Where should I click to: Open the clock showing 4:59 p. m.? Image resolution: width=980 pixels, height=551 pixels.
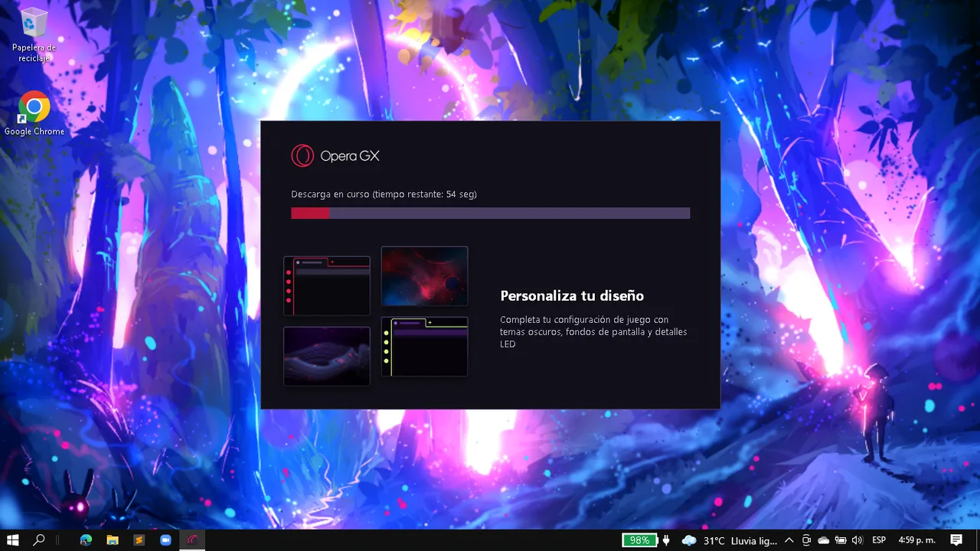pyautogui.click(x=917, y=540)
